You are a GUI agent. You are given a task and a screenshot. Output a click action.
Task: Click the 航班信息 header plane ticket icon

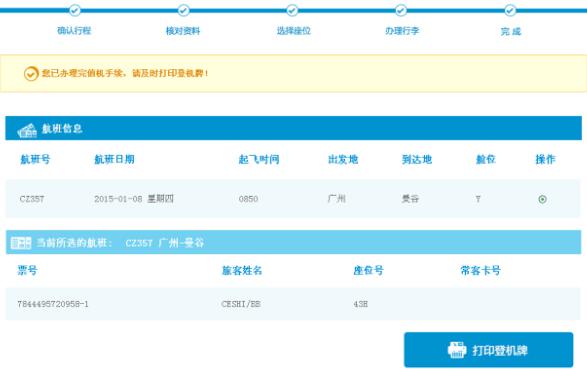(27, 130)
